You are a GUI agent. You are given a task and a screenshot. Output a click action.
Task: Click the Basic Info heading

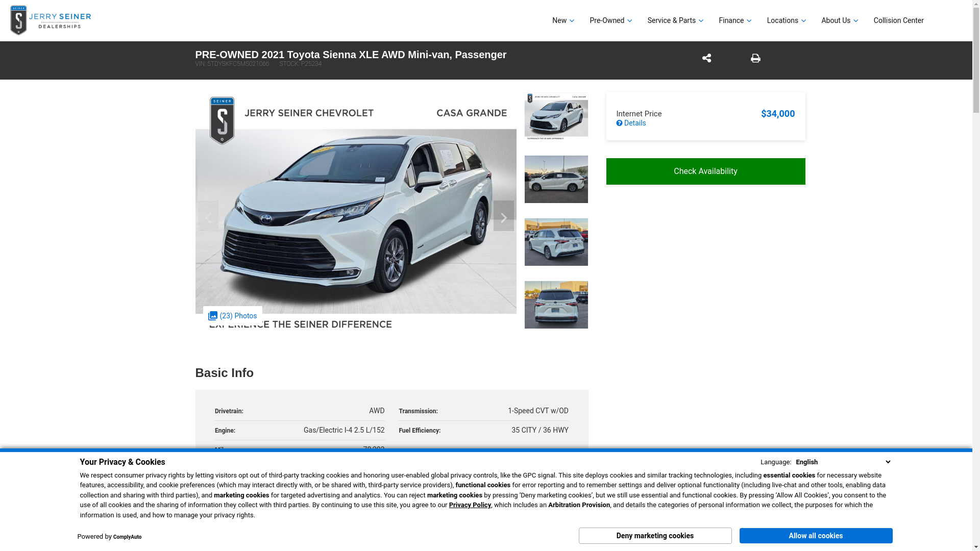click(224, 373)
